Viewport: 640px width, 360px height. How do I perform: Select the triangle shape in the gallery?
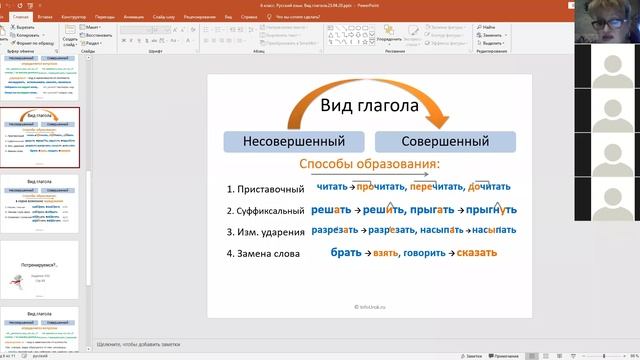331,35
